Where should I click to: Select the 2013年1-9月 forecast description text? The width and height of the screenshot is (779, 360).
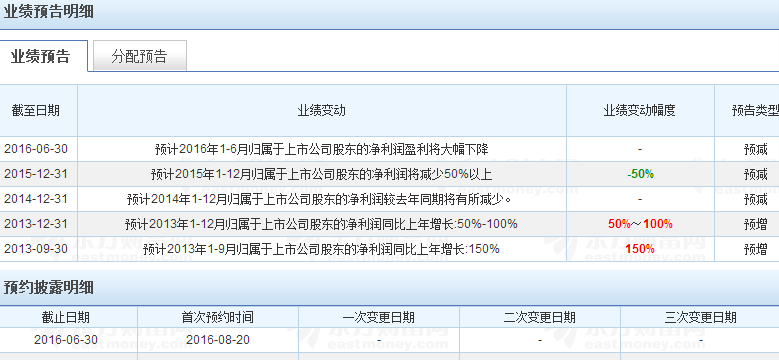coord(321,249)
